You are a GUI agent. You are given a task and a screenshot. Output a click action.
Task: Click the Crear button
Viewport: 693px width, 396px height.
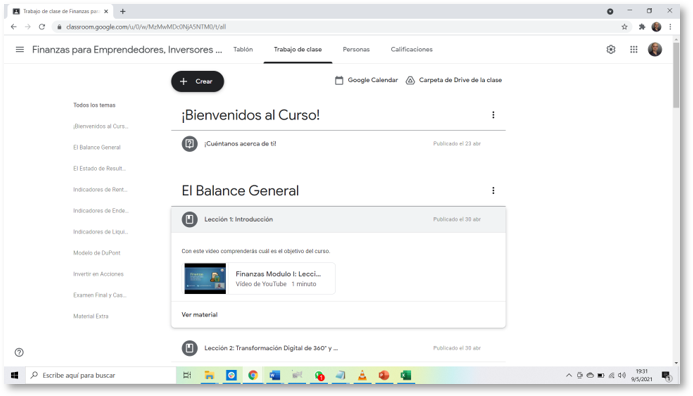pos(198,81)
